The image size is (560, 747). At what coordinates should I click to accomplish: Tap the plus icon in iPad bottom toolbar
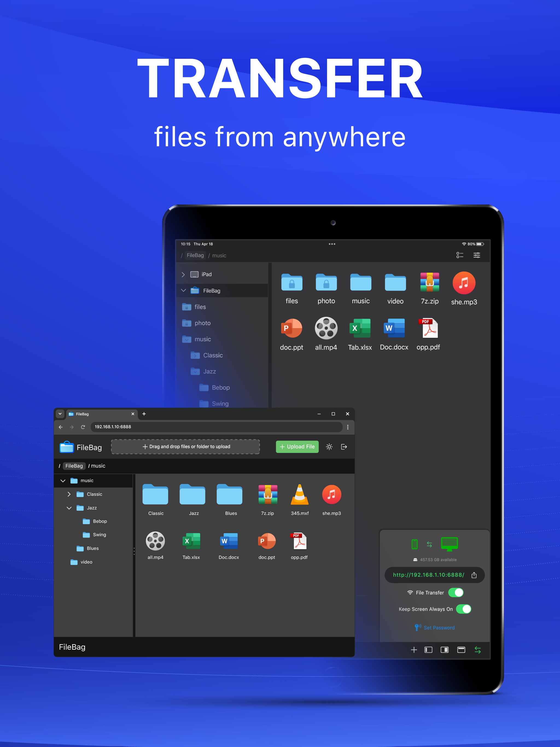click(x=414, y=650)
